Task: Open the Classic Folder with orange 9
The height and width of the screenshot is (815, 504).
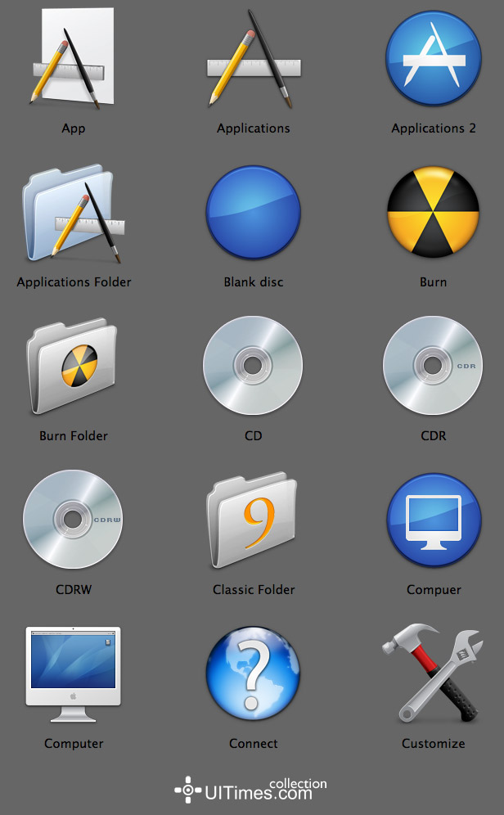Action: click(x=253, y=520)
